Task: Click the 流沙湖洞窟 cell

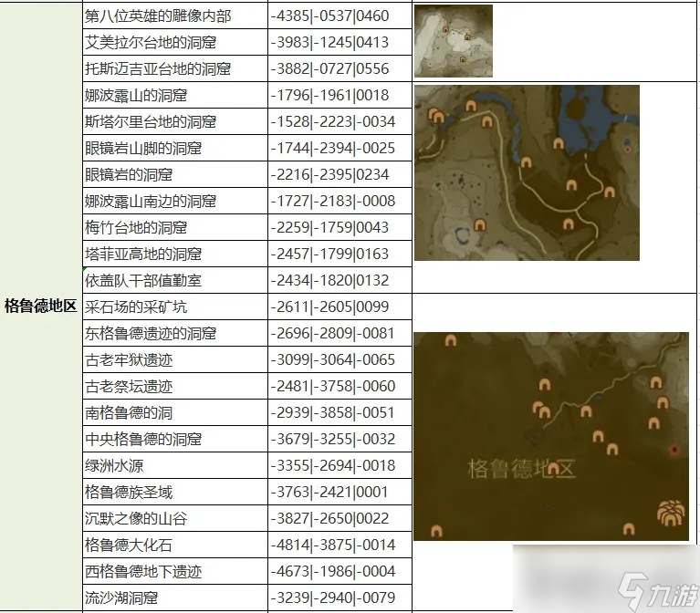Action: [175, 597]
